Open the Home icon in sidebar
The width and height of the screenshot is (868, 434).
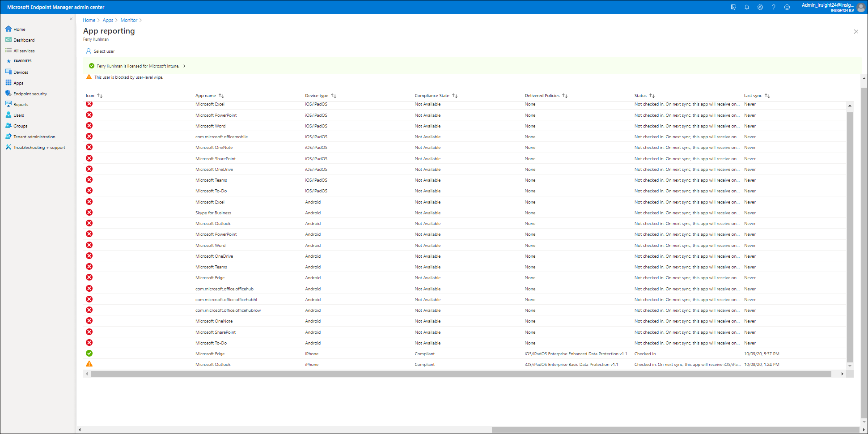coord(8,29)
